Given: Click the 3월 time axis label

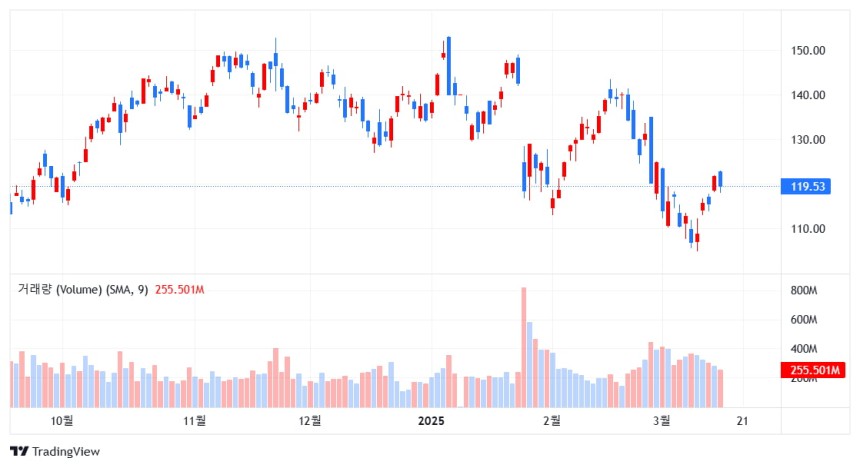Looking at the screenshot, I should click(x=662, y=421).
